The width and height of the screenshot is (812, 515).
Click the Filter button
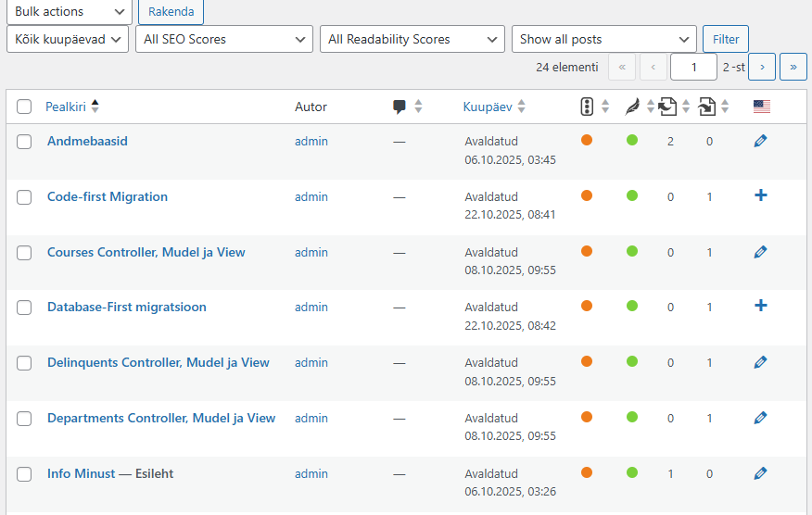click(726, 39)
